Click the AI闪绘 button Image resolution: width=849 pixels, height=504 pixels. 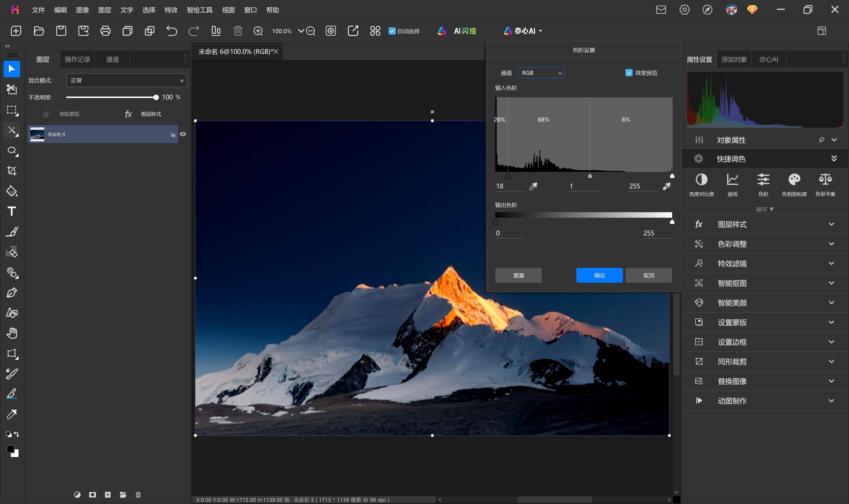point(457,31)
